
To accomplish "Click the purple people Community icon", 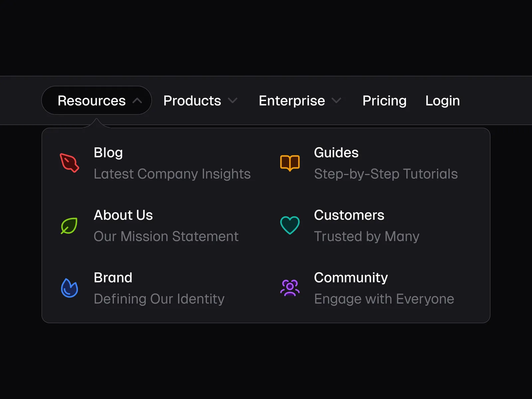I will pos(290,288).
